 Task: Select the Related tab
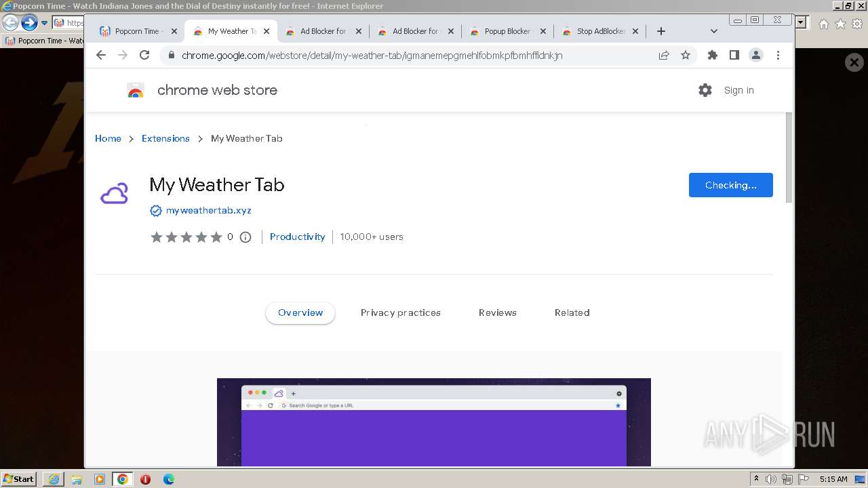click(x=572, y=312)
